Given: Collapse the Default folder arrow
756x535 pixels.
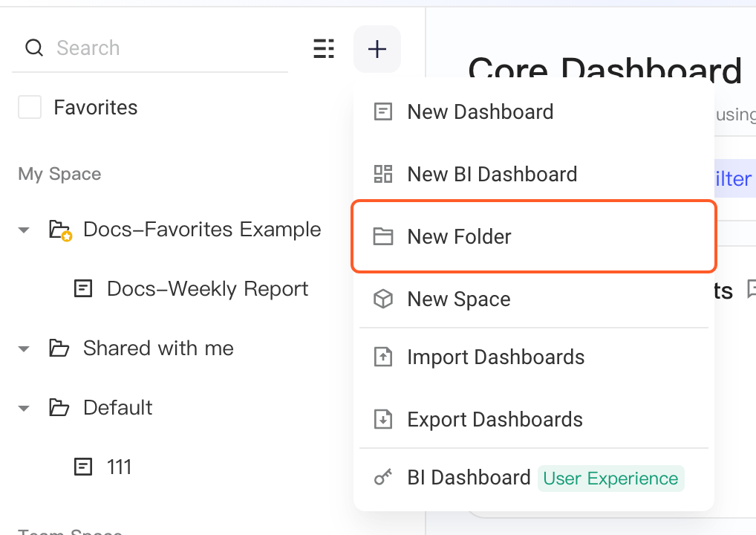Looking at the screenshot, I should coord(24,408).
